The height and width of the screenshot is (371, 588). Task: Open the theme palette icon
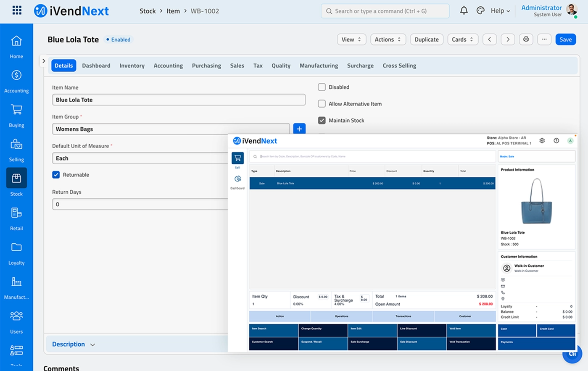(480, 11)
